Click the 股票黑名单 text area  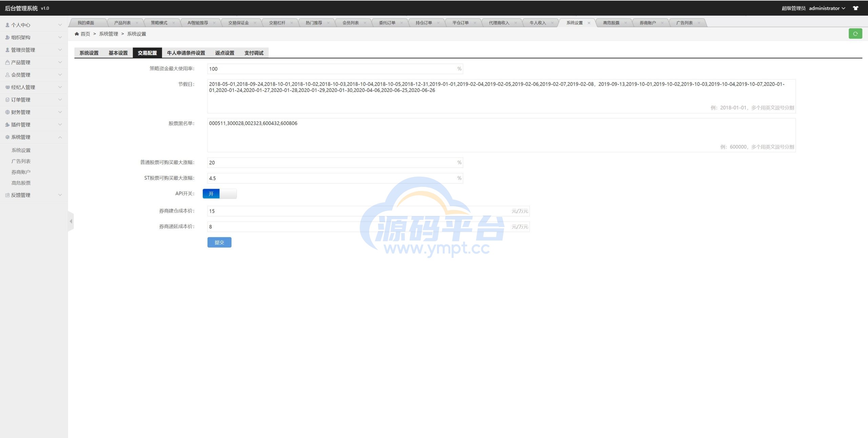click(501, 135)
